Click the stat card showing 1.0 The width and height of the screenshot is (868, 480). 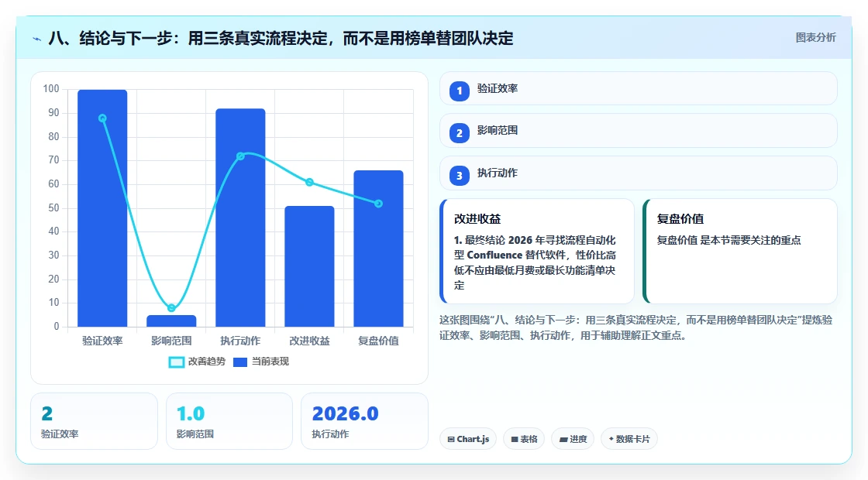coord(229,421)
